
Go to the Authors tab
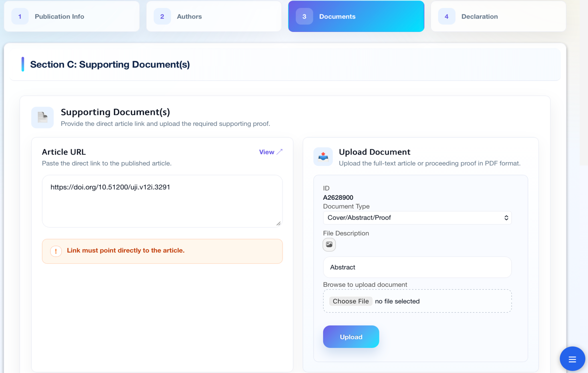coord(214,17)
